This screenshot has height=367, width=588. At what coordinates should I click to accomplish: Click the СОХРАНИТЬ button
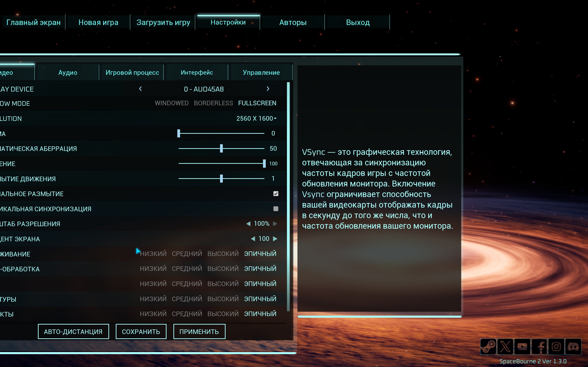pos(141,332)
